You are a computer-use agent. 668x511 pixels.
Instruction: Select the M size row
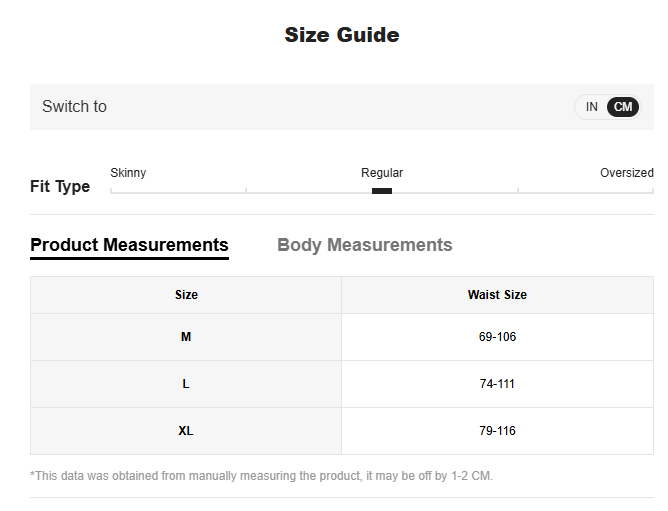pyautogui.click(x=186, y=337)
